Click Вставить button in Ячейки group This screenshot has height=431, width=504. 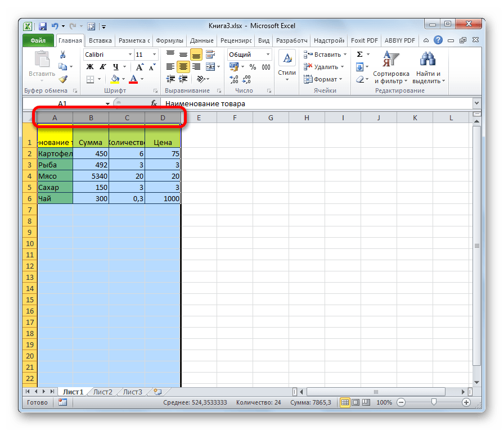(325, 55)
